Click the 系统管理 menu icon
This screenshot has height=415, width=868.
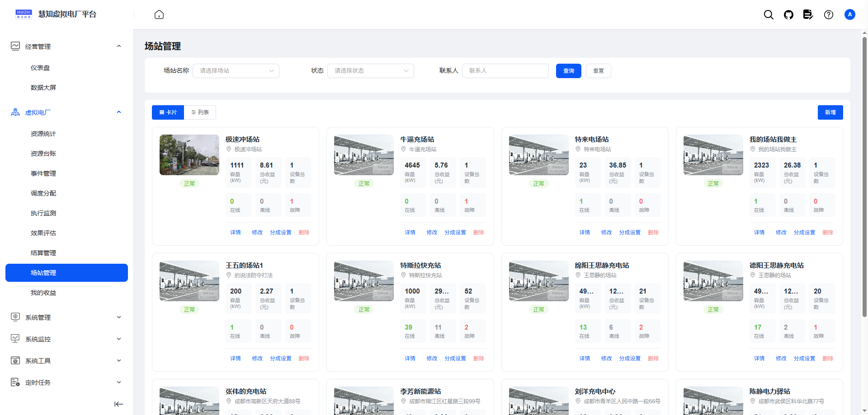(x=15, y=317)
